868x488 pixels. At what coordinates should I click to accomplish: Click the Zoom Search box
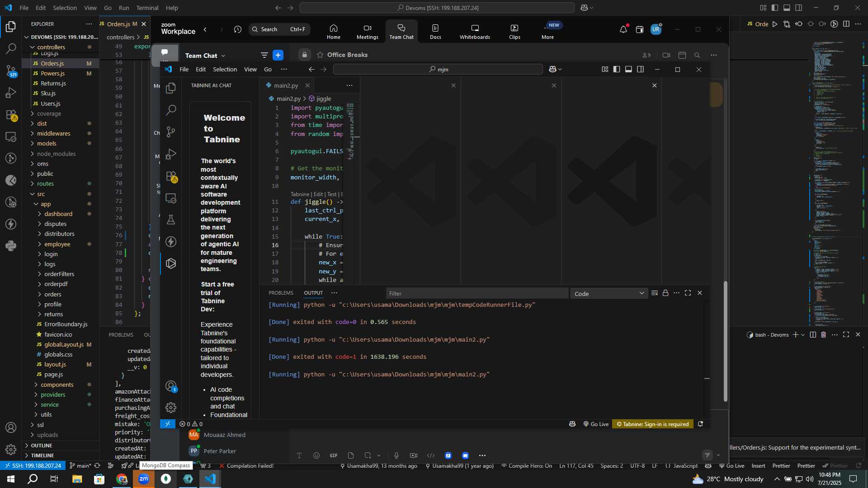coord(279,29)
